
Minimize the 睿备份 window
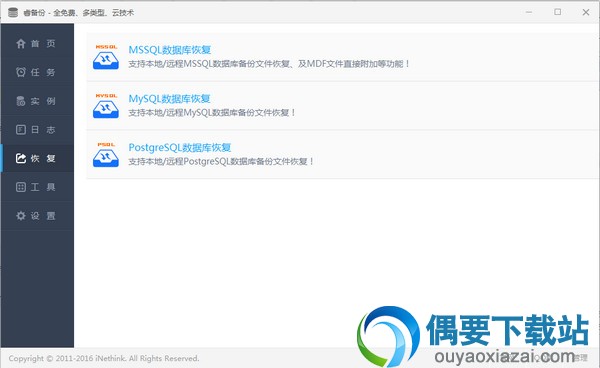529,12
